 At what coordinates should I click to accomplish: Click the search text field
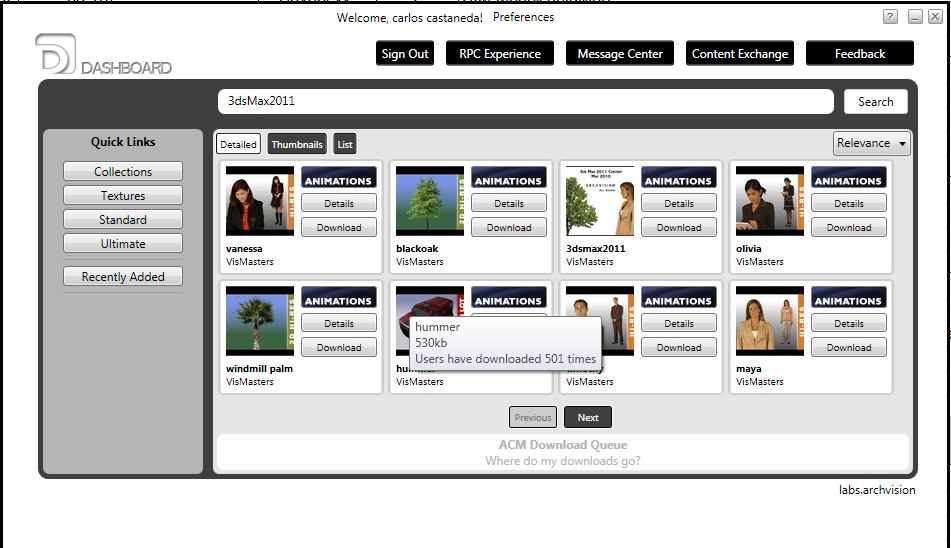pyautogui.click(x=525, y=101)
